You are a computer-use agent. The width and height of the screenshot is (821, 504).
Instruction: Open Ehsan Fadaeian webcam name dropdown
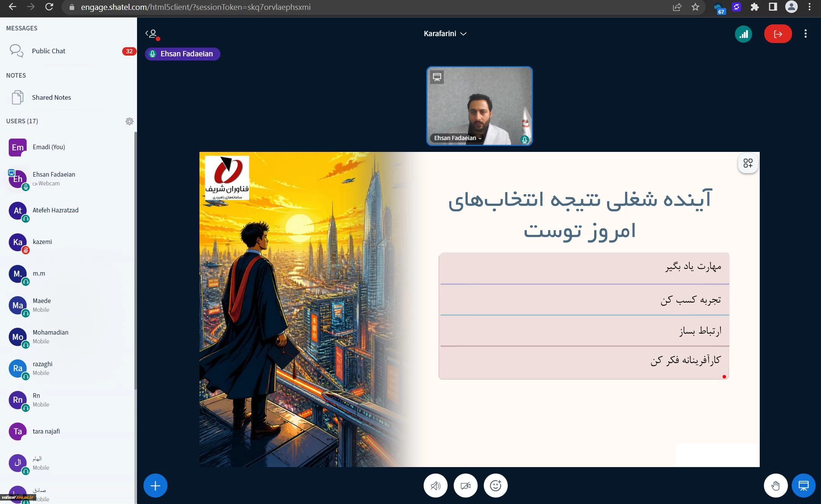click(458, 138)
